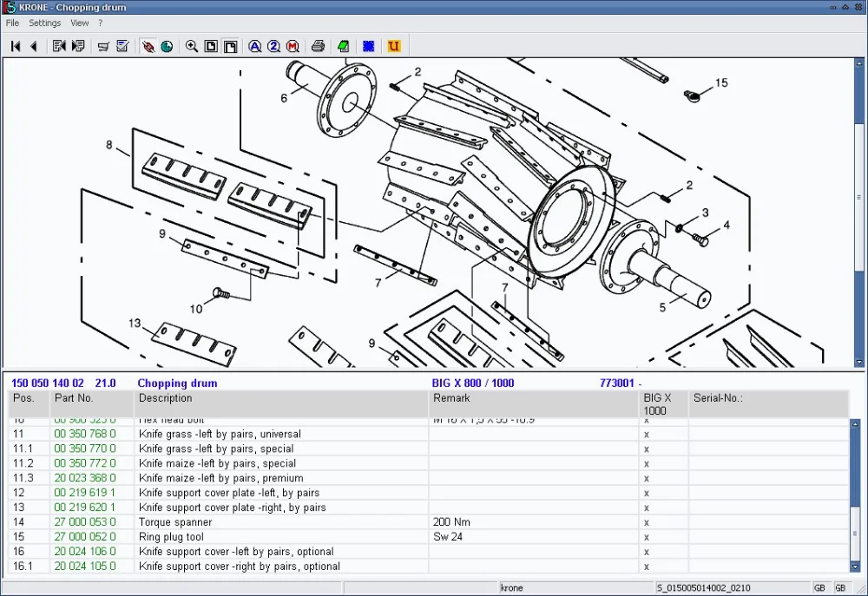Viewport: 868px width, 596px height.
Task: Print the parts list
Action: [x=319, y=46]
